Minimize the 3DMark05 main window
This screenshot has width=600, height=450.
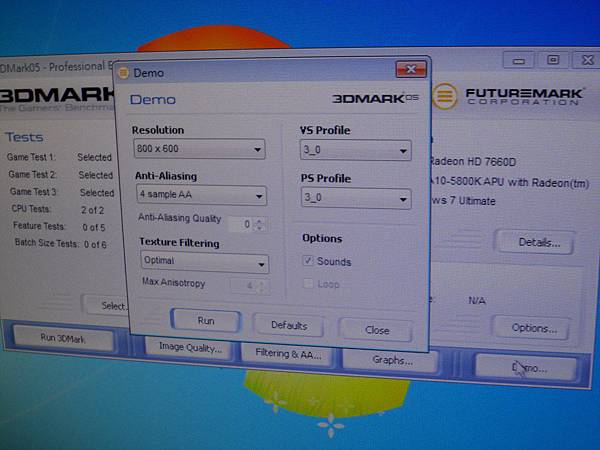518,60
